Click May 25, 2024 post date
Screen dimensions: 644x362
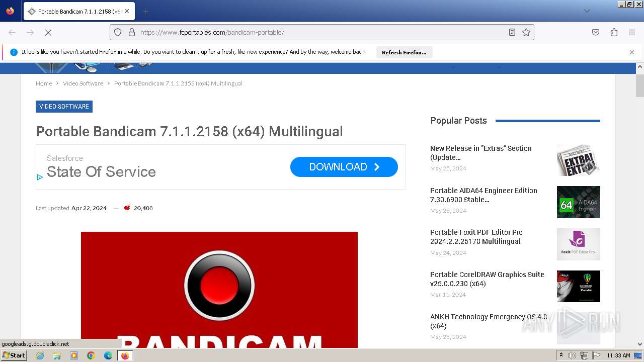point(448,168)
